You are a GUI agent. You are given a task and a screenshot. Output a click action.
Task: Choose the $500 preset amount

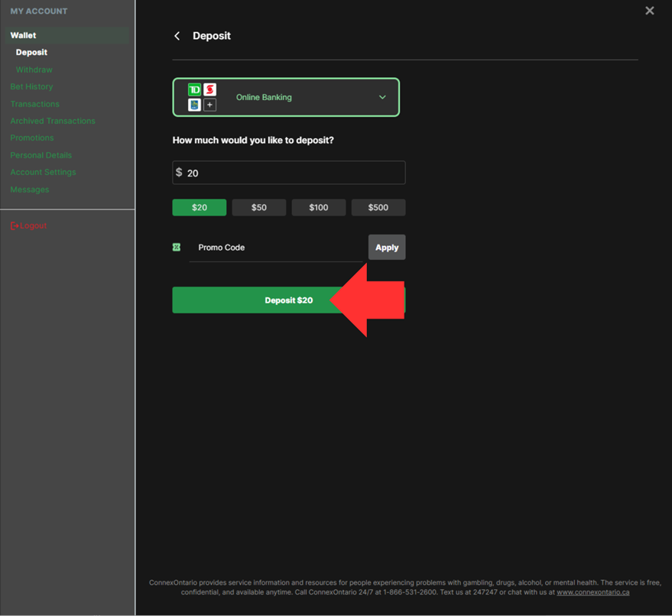[378, 207]
